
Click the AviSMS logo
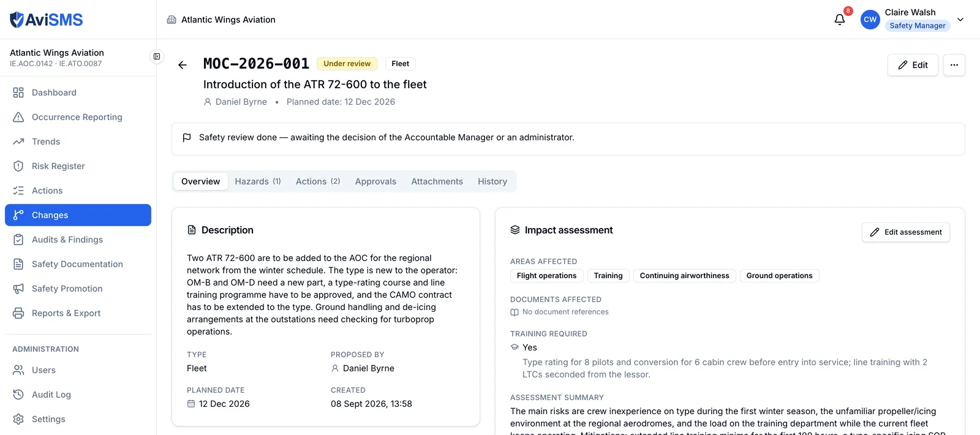tap(47, 20)
